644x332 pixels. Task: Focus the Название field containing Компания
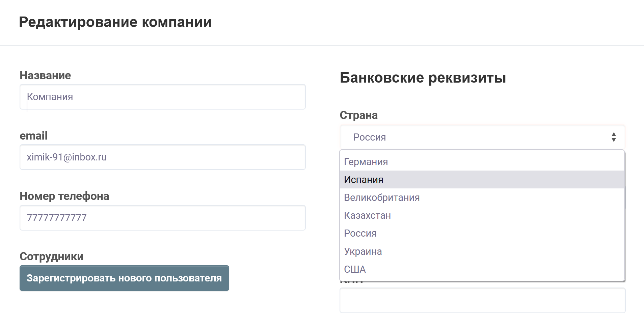[162, 97]
